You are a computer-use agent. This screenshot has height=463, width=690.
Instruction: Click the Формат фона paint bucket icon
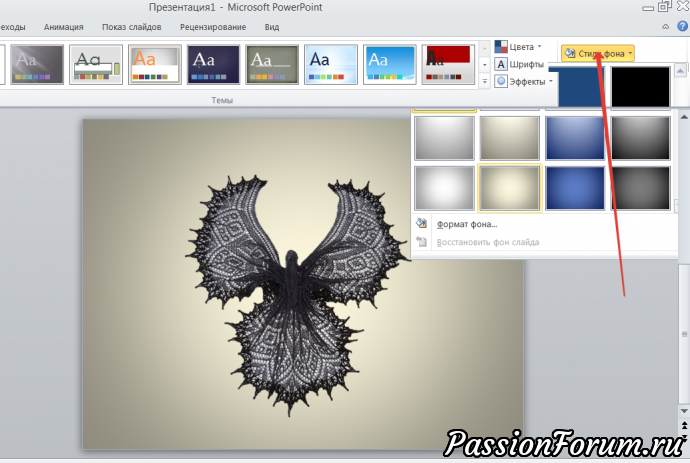(421, 224)
